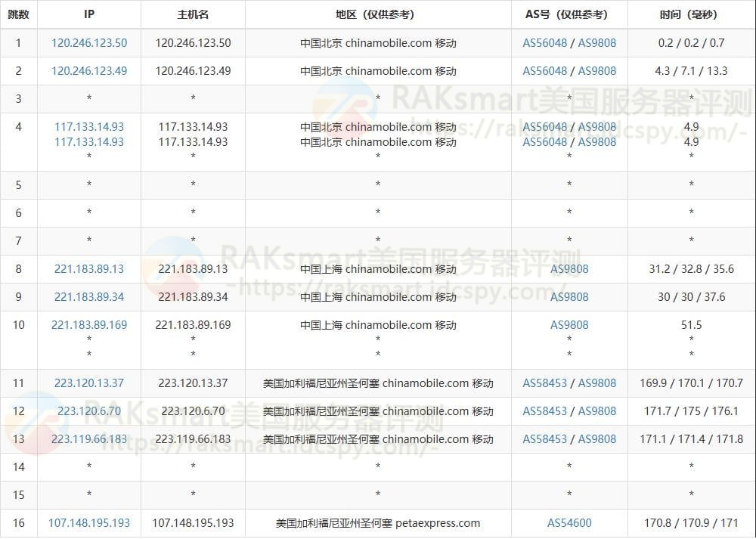Select time value 31.2 / 32.8 / 35.6
This screenshot has height=539, width=756.
692,269
